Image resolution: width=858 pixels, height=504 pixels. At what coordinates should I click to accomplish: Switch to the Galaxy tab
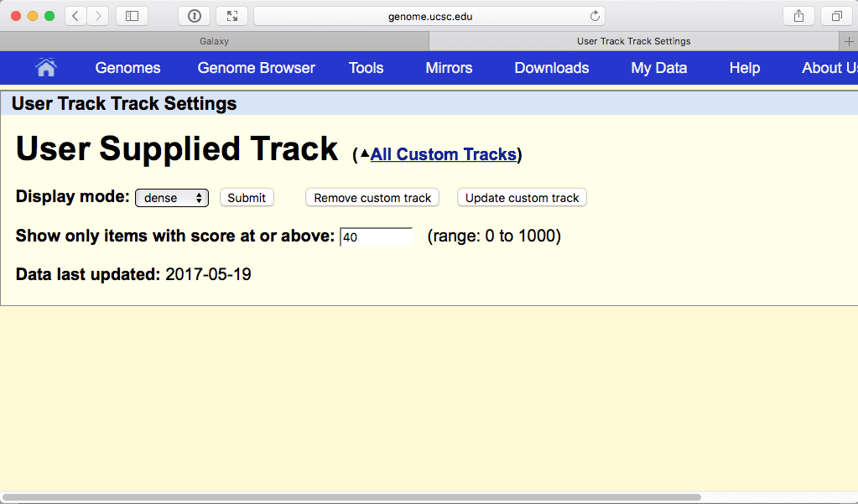coord(214,41)
